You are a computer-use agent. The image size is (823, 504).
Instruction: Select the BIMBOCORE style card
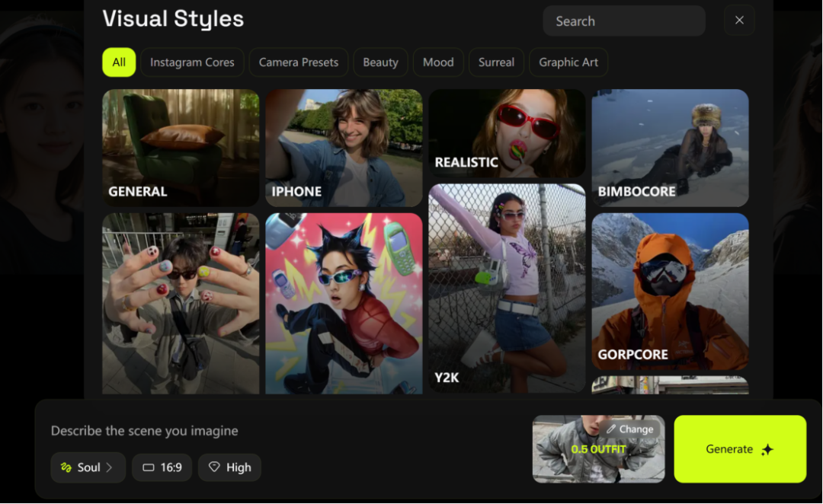[671, 148]
